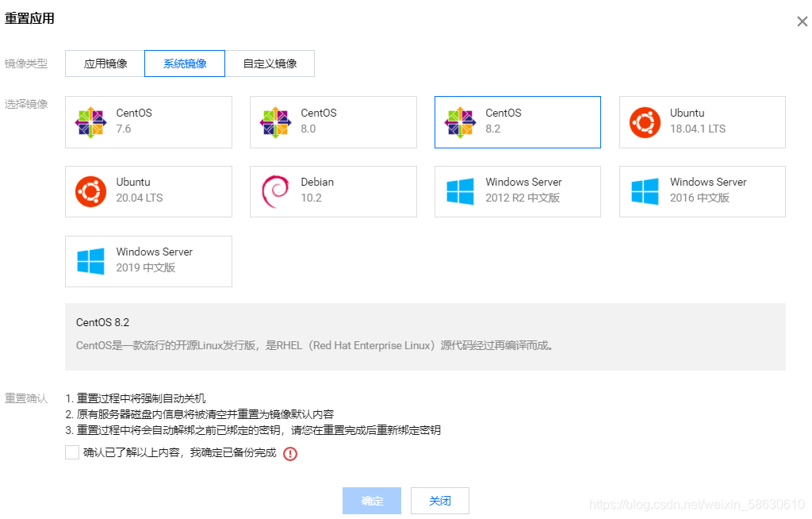Click the CentOS 8.2 logo icon
This screenshot has width=812, height=519.
(460, 122)
